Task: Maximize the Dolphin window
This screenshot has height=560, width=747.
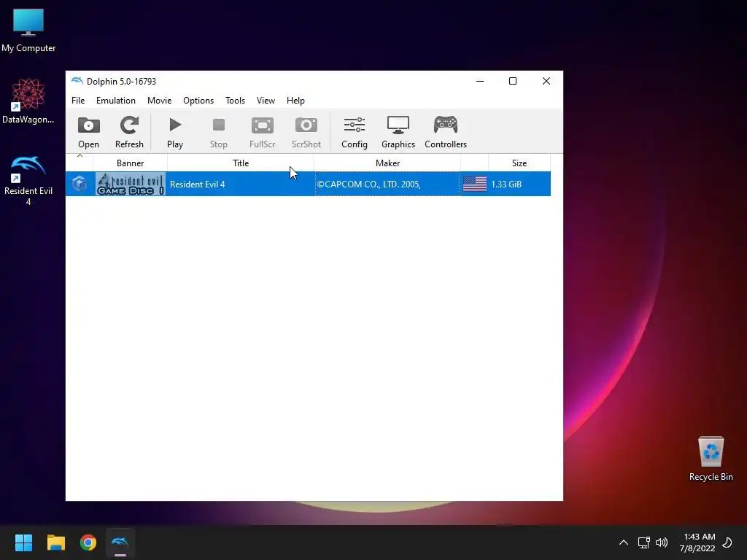Action: point(513,81)
